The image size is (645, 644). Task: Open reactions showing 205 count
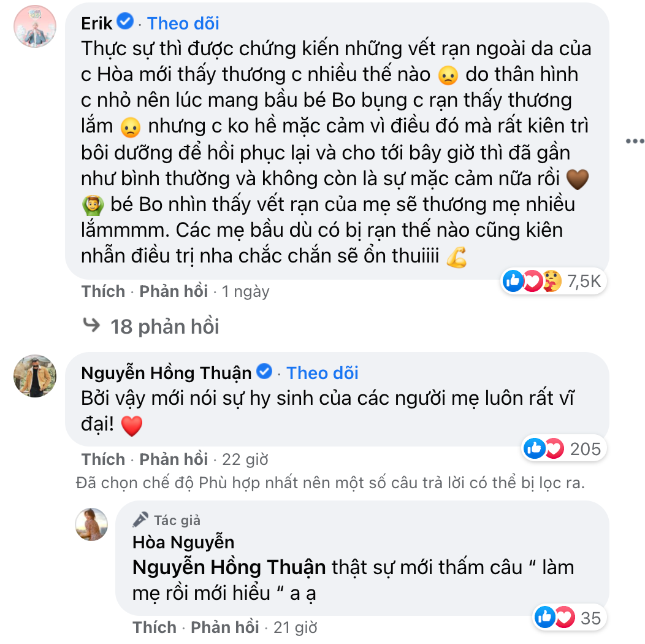point(562,449)
